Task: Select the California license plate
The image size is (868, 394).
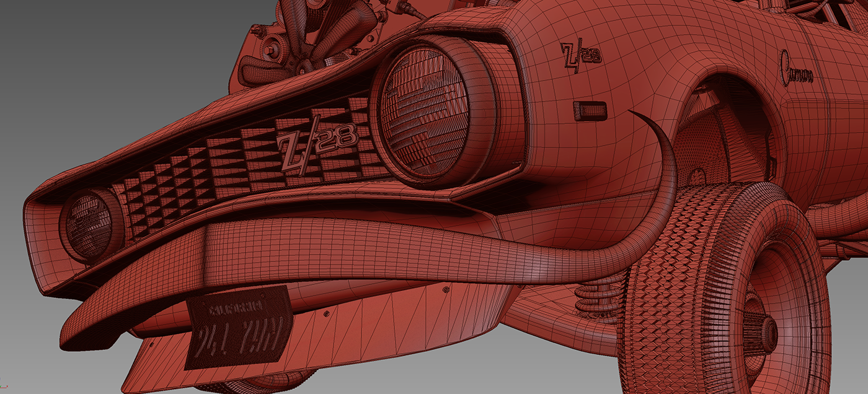Action: (240, 328)
